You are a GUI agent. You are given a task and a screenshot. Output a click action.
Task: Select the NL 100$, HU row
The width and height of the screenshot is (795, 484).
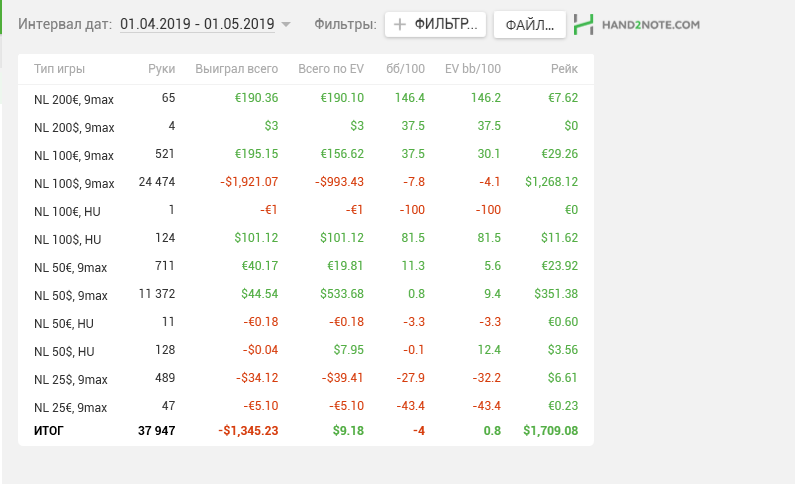[x=306, y=238]
